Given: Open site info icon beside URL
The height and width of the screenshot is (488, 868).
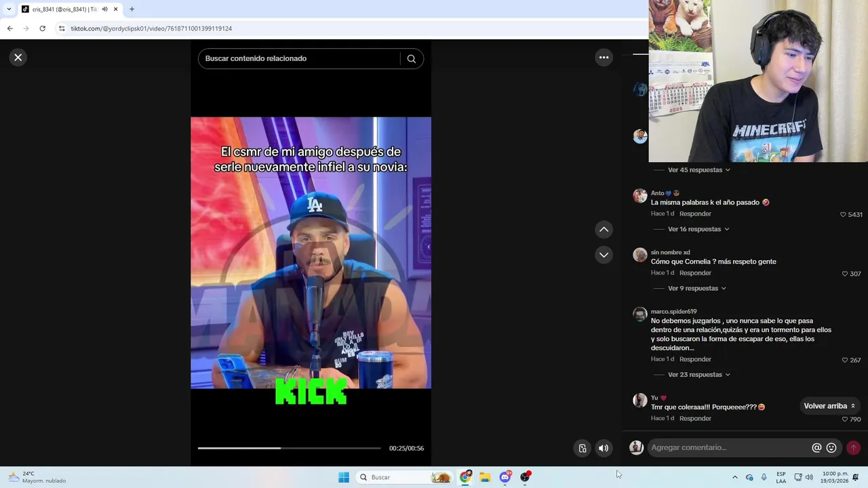Looking at the screenshot, I should [62, 28].
